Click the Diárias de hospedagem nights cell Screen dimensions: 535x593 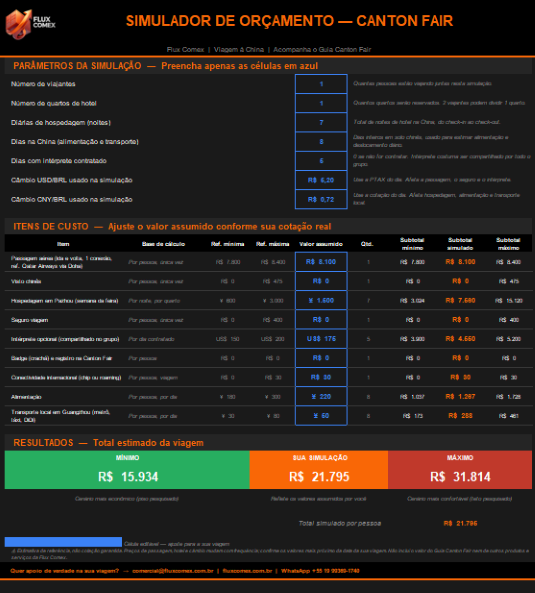pyautogui.click(x=321, y=123)
